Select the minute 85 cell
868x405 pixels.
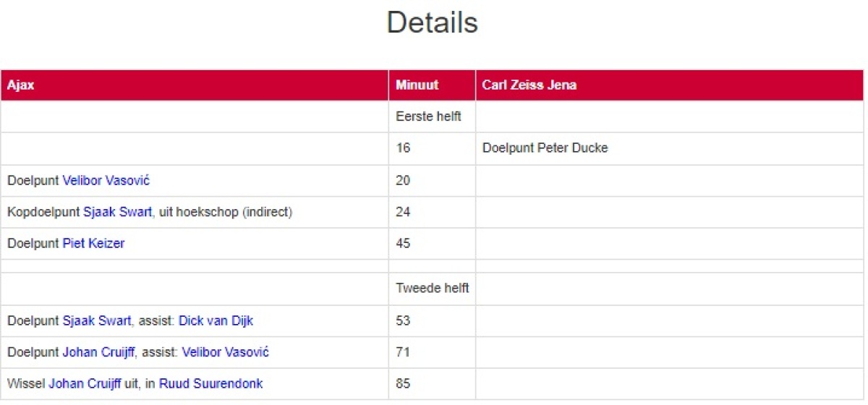point(403,384)
